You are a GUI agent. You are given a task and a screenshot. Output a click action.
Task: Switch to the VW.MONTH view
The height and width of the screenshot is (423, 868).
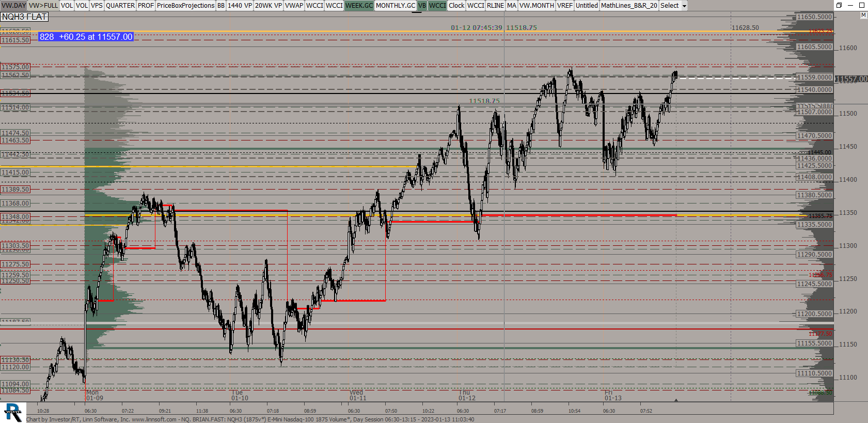pyautogui.click(x=536, y=6)
